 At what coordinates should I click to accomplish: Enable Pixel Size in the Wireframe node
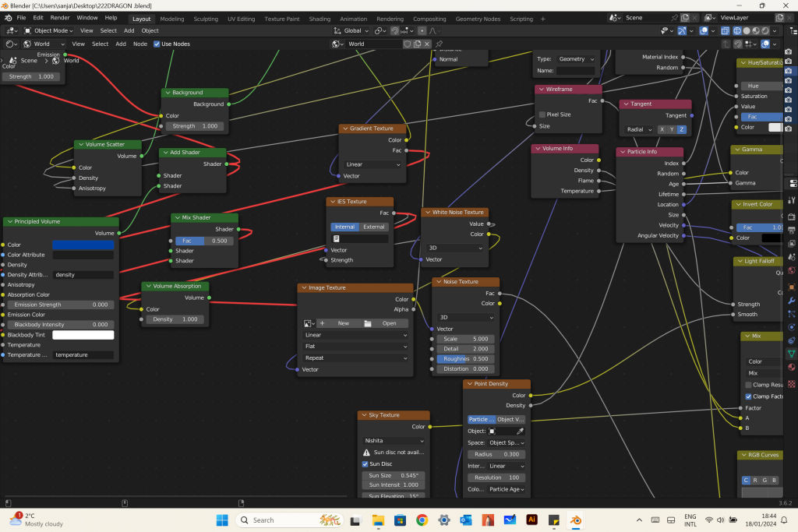click(542, 115)
